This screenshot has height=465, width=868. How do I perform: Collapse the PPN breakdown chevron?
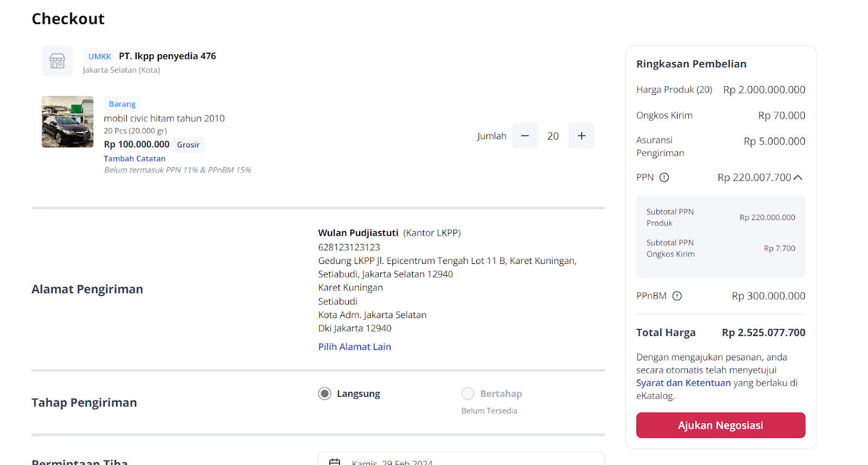798,177
